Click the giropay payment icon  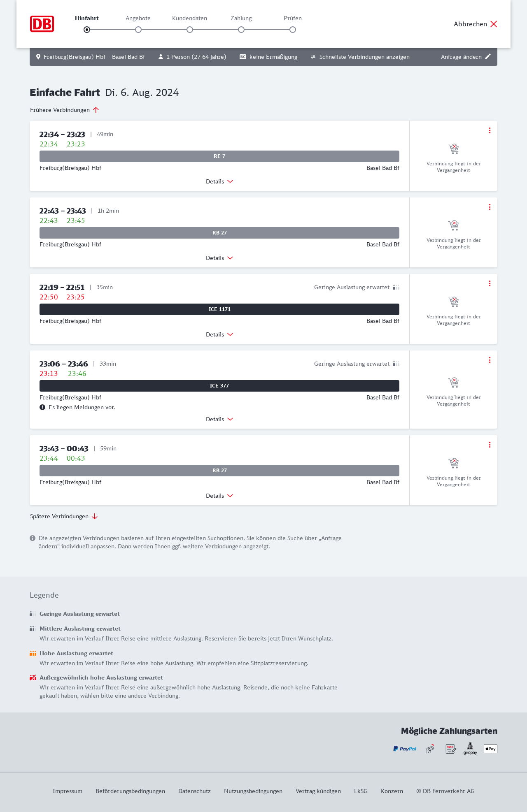(x=470, y=749)
